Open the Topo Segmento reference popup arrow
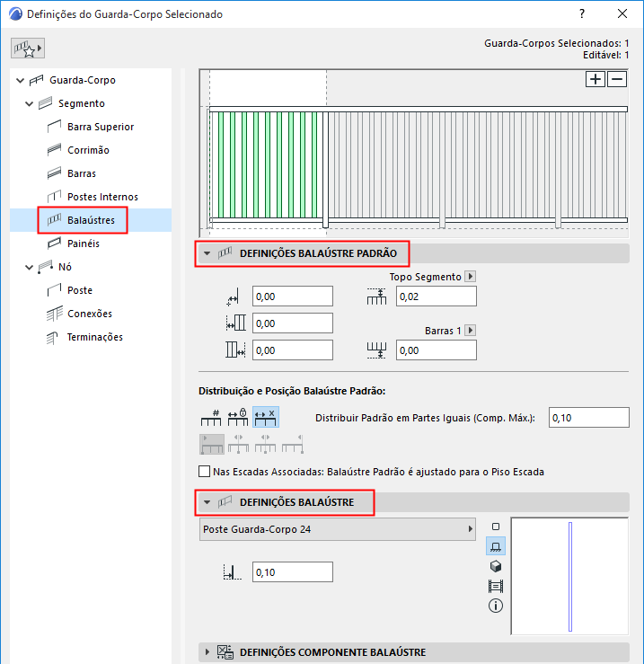The image size is (644, 664). [x=470, y=277]
